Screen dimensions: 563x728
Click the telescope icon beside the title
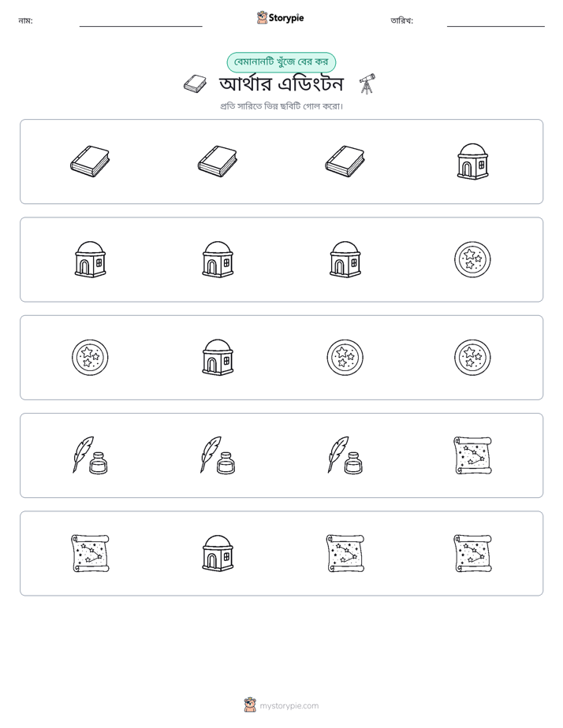(x=367, y=84)
